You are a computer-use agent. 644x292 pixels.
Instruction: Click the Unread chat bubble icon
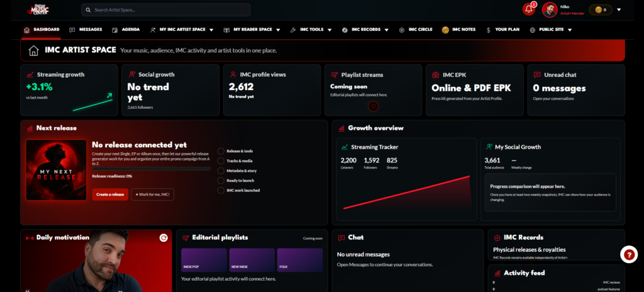[x=537, y=75]
